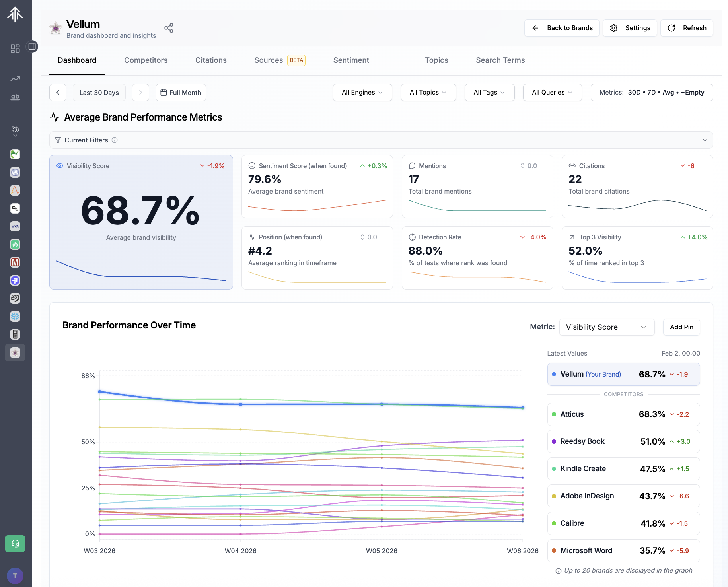Open the Sources BETA tab
The height and width of the screenshot is (587, 728).
tap(269, 60)
